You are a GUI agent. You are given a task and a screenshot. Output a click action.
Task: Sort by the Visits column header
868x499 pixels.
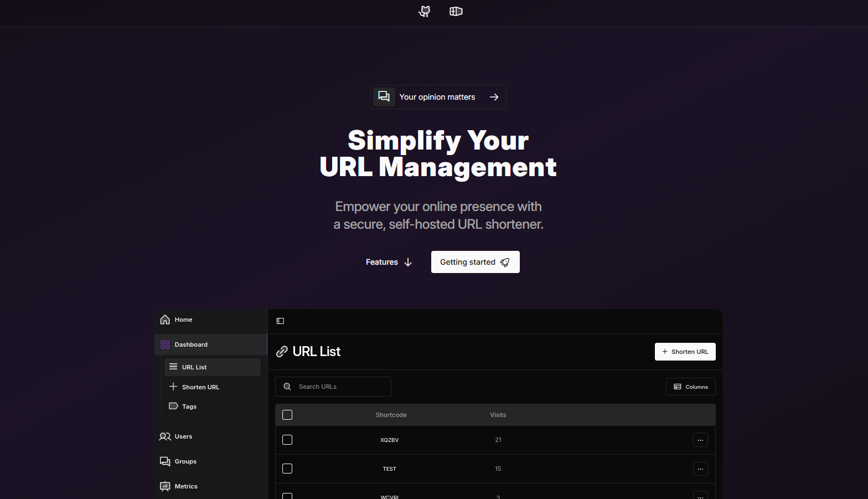(x=498, y=415)
